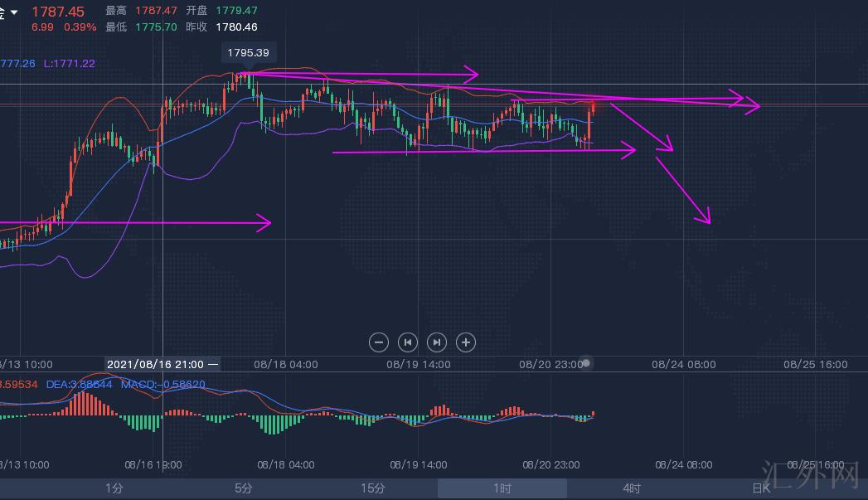
Task: Switch chart to 4时 interval
Action: pos(632,489)
